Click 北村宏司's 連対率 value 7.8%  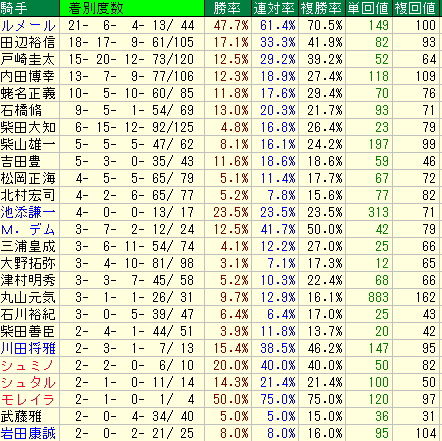281,196
